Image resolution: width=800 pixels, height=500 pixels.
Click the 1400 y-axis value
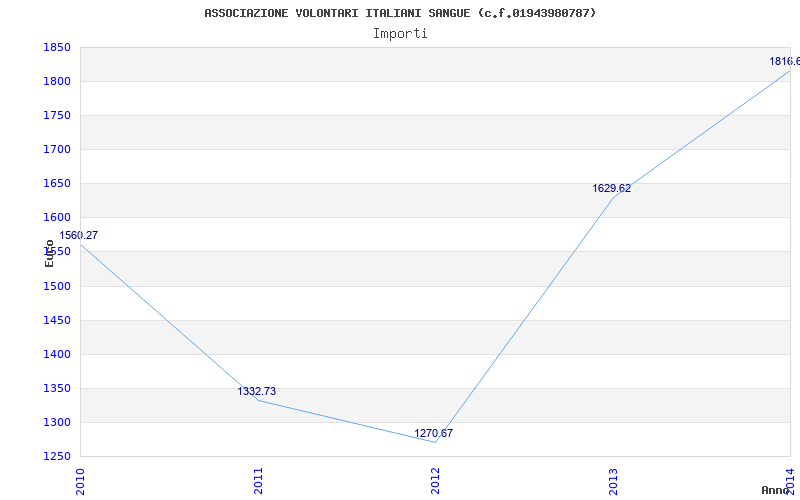click(x=57, y=355)
